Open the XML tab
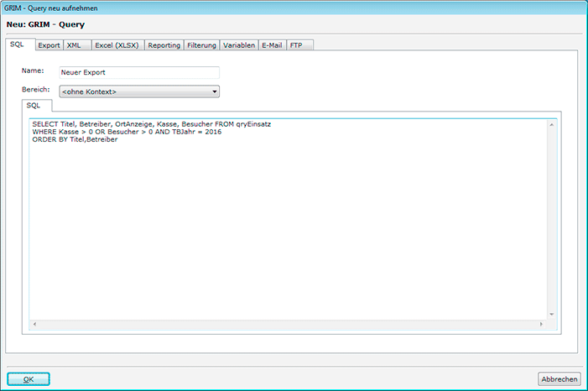Image resolution: width=588 pixels, height=391 pixels. pyautogui.click(x=74, y=45)
